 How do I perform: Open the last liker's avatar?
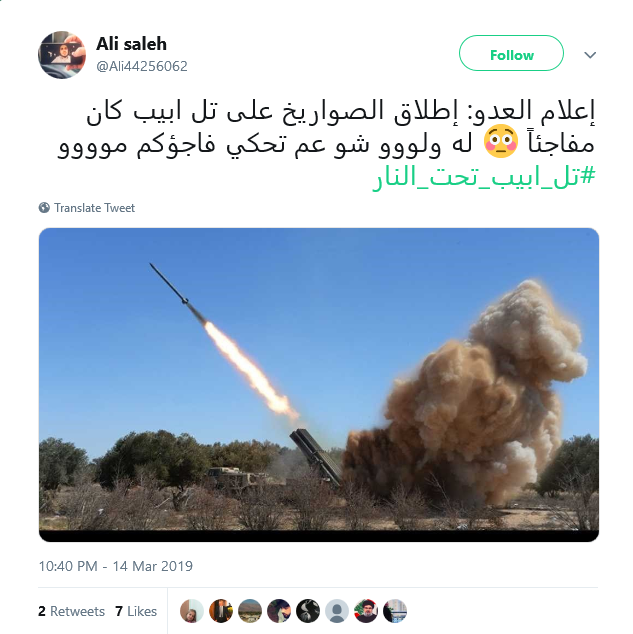pos(395,611)
